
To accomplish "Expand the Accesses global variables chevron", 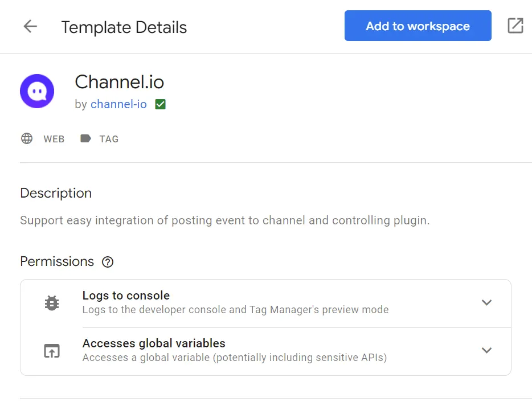I will tap(486, 351).
